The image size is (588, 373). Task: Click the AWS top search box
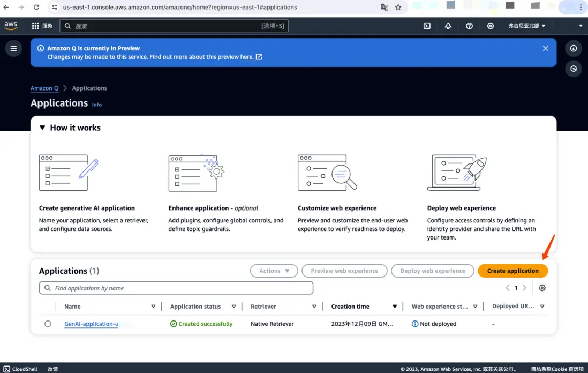pos(174,26)
